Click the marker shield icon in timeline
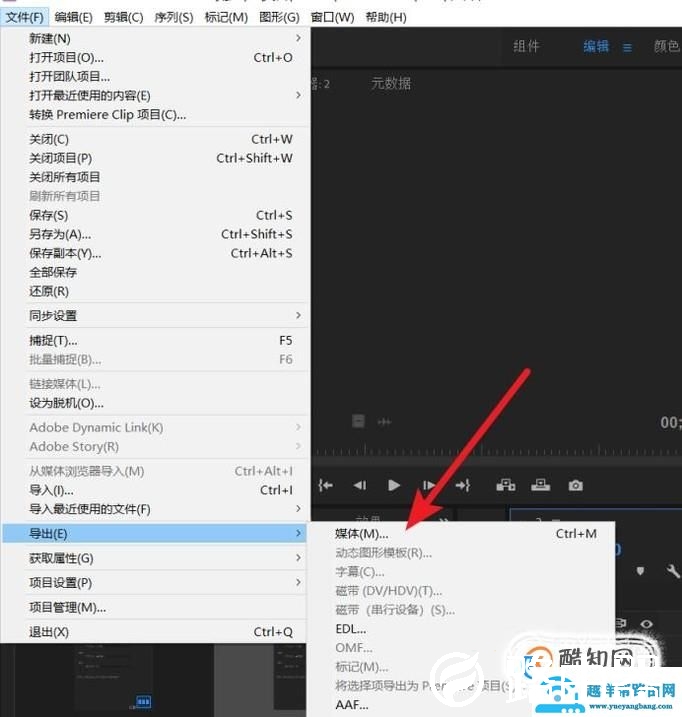 tap(640, 571)
